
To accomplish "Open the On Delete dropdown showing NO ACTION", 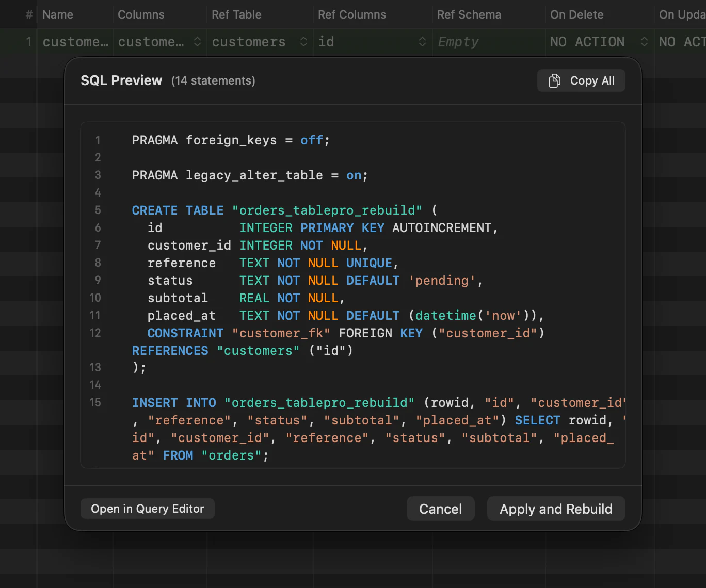I will (x=644, y=42).
